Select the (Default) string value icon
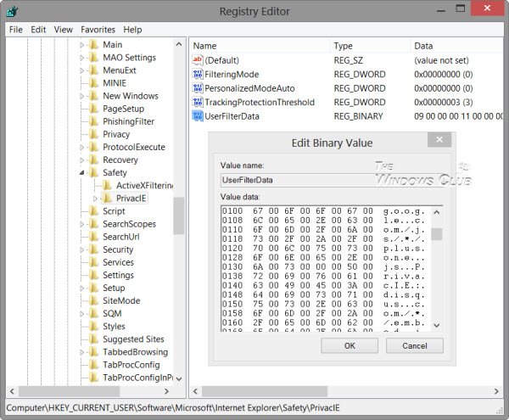This screenshot has width=509, height=420. coord(198,60)
